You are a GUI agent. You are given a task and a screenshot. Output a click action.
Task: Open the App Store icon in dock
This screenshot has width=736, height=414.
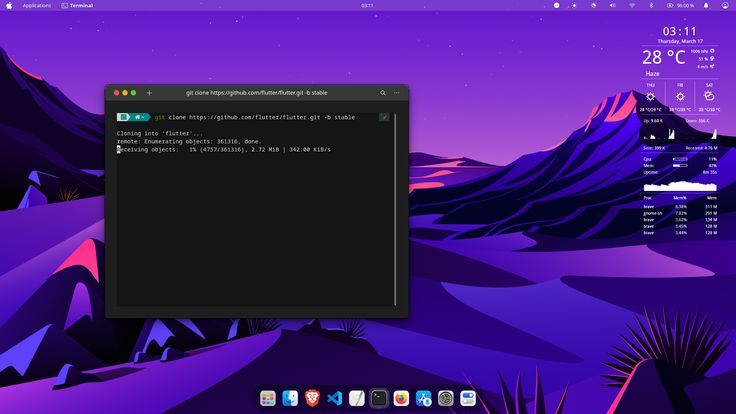point(423,399)
